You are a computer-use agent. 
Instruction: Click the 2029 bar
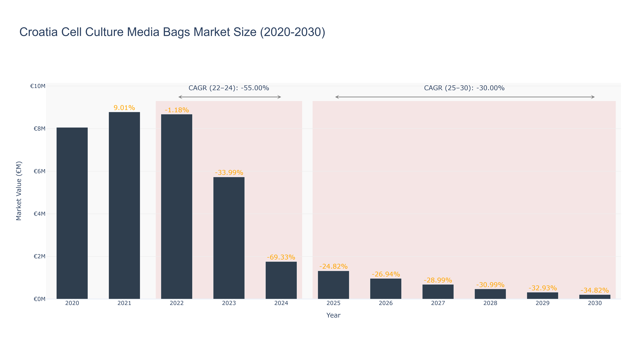pos(542,296)
